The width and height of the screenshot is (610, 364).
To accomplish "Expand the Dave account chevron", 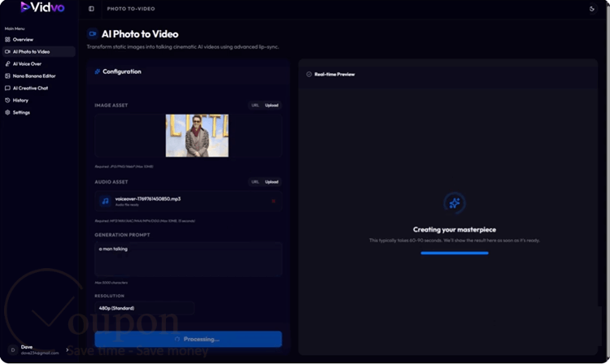I will [x=68, y=349].
